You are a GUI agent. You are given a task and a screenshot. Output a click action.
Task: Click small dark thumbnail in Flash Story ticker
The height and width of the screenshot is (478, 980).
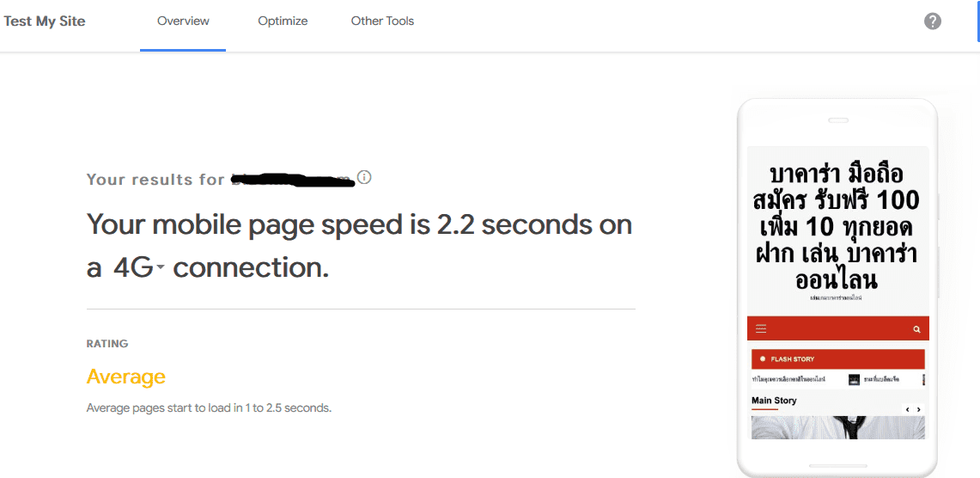(855, 380)
